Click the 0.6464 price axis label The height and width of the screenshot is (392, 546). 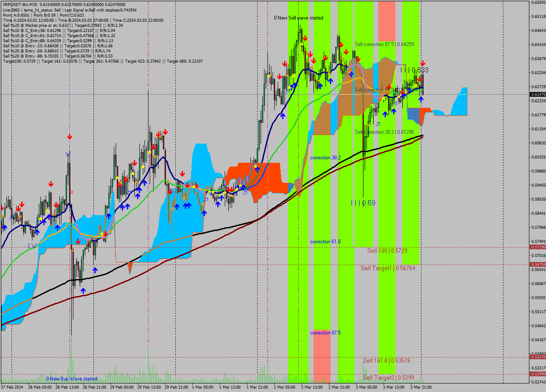point(538,31)
